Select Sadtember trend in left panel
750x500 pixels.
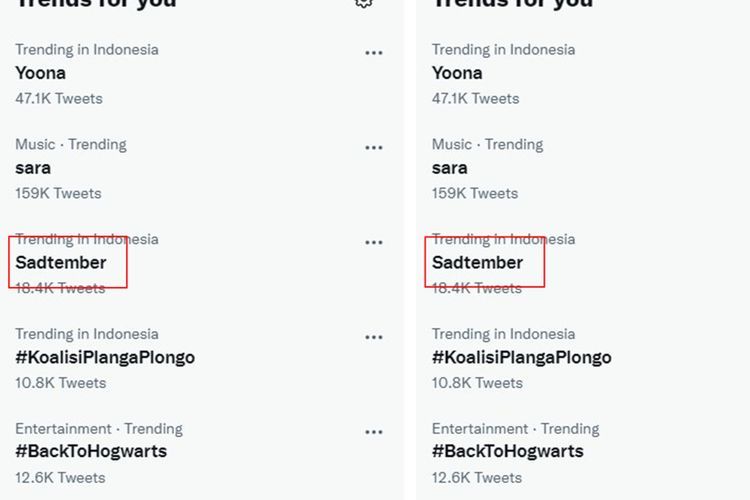tap(61, 263)
